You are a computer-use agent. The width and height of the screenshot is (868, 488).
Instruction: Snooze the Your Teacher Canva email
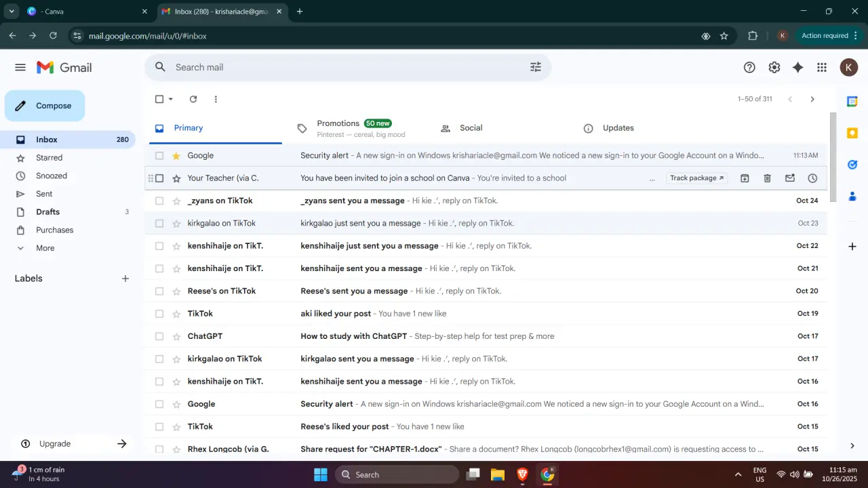[x=812, y=178]
